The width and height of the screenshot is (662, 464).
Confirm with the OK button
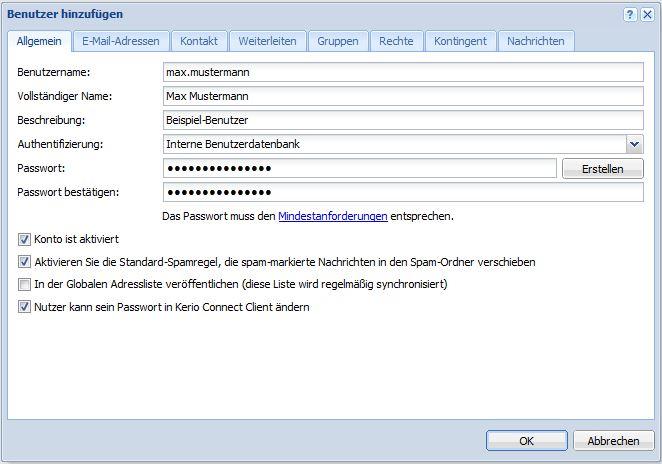[x=526, y=440]
